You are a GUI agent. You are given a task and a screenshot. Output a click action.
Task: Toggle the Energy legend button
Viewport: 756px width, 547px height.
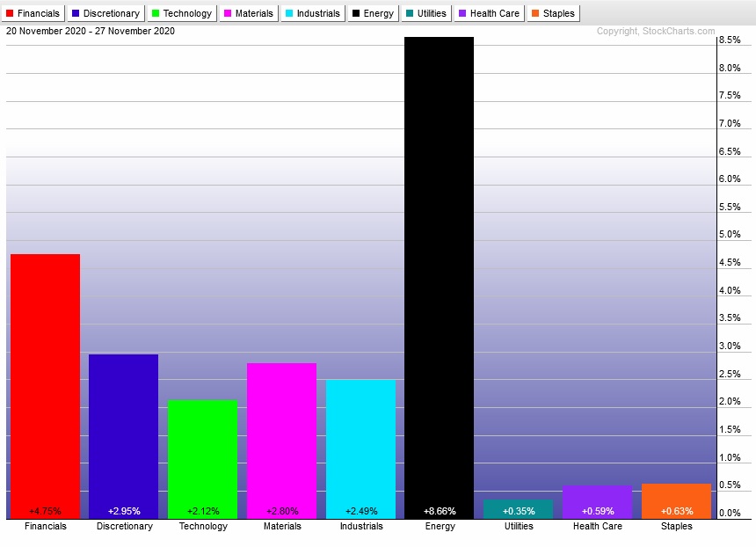374,13
